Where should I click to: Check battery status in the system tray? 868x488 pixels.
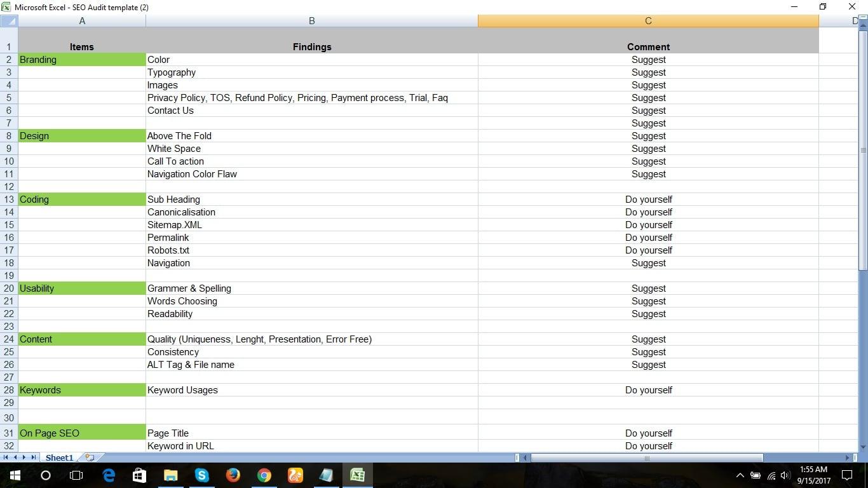pyautogui.click(x=756, y=475)
